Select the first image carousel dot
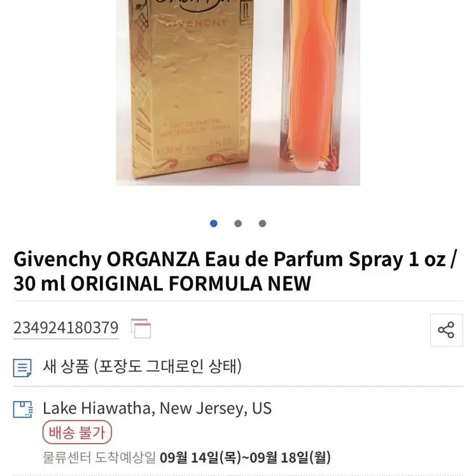This screenshot has height=476, width=476. 214,223
